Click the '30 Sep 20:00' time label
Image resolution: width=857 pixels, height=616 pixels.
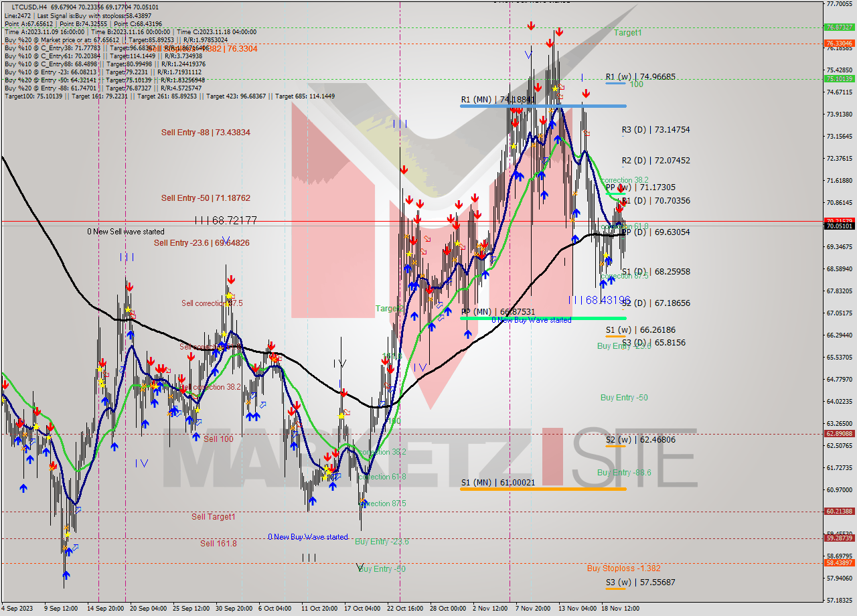click(234, 609)
